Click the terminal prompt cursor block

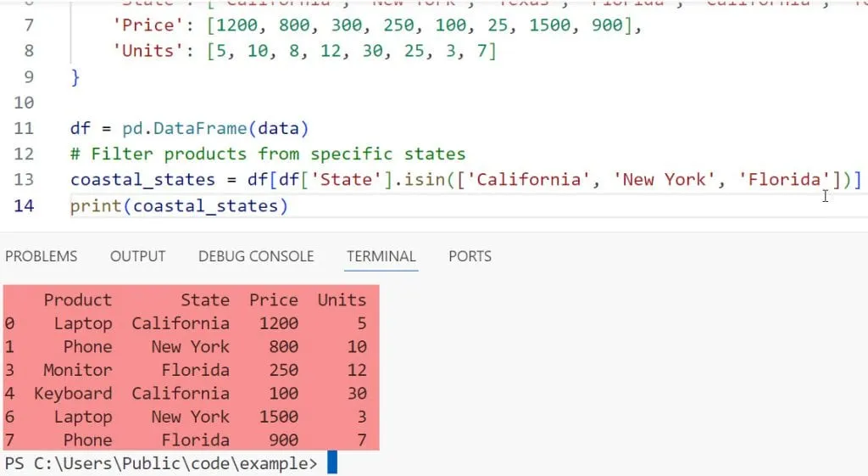pos(332,463)
